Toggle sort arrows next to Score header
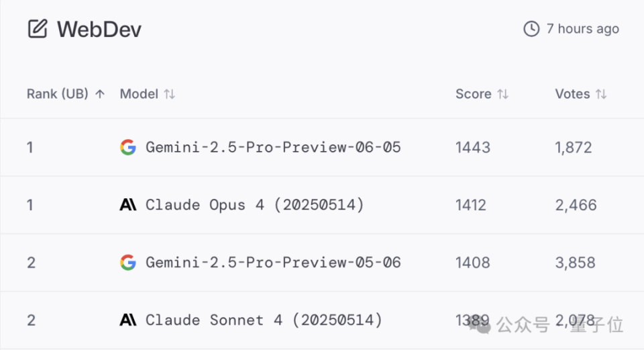Viewport: 644px width, 350px height. click(x=503, y=94)
